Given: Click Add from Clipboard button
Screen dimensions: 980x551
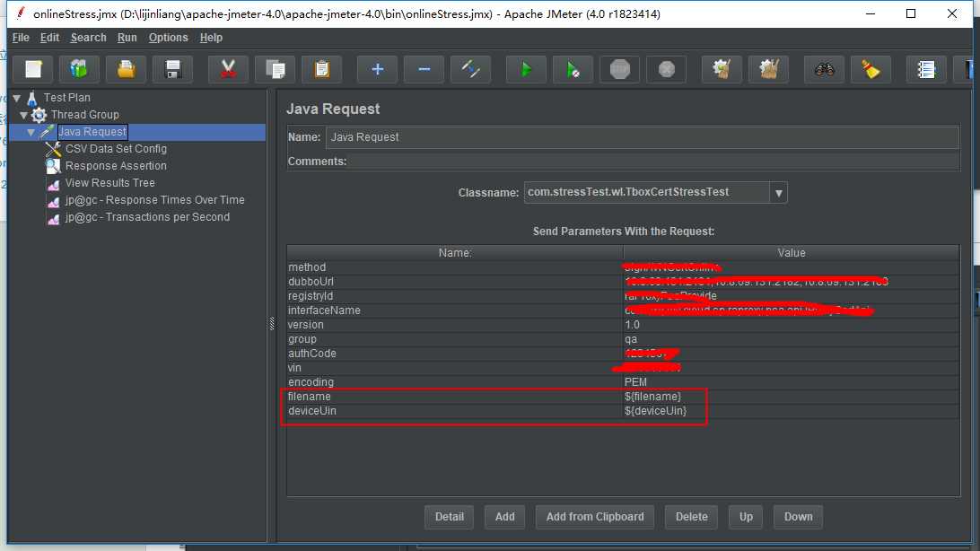Looking at the screenshot, I should coord(595,517).
